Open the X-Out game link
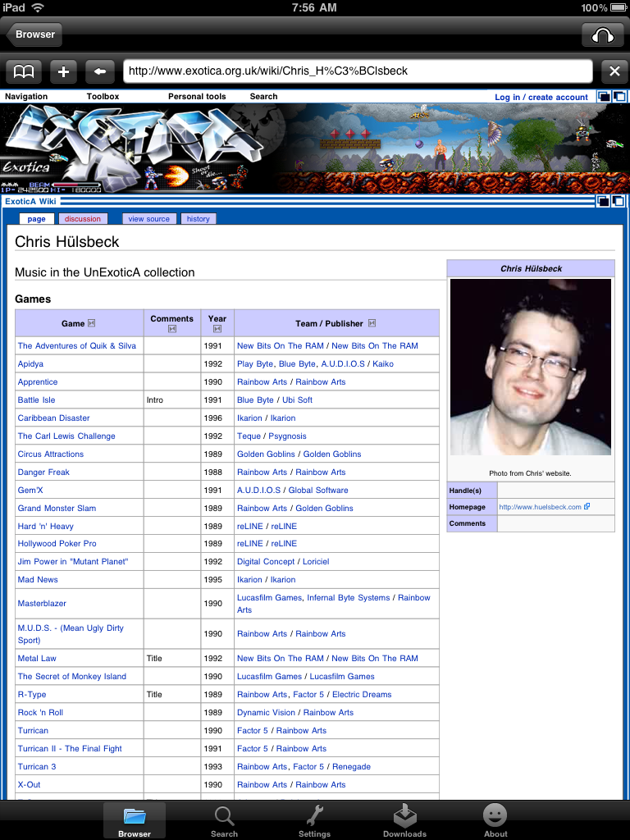The height and width of the screenshot is (840, 630). click(x=29, y=784)
